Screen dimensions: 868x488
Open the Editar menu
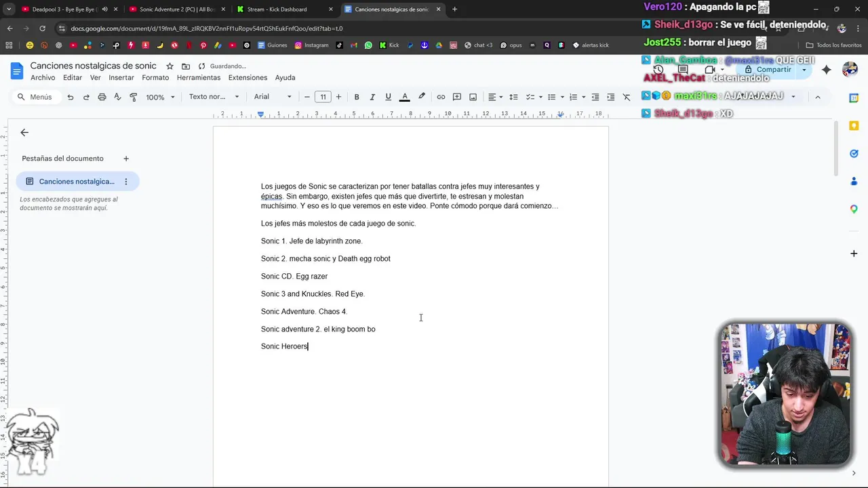tap(73, 77)
